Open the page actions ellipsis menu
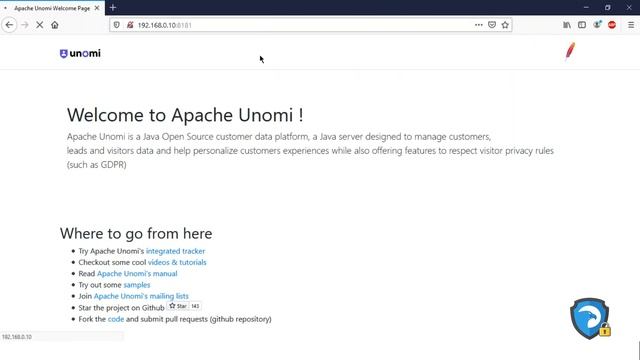This screenshot has width=640, height=360. tap(479, 25)
